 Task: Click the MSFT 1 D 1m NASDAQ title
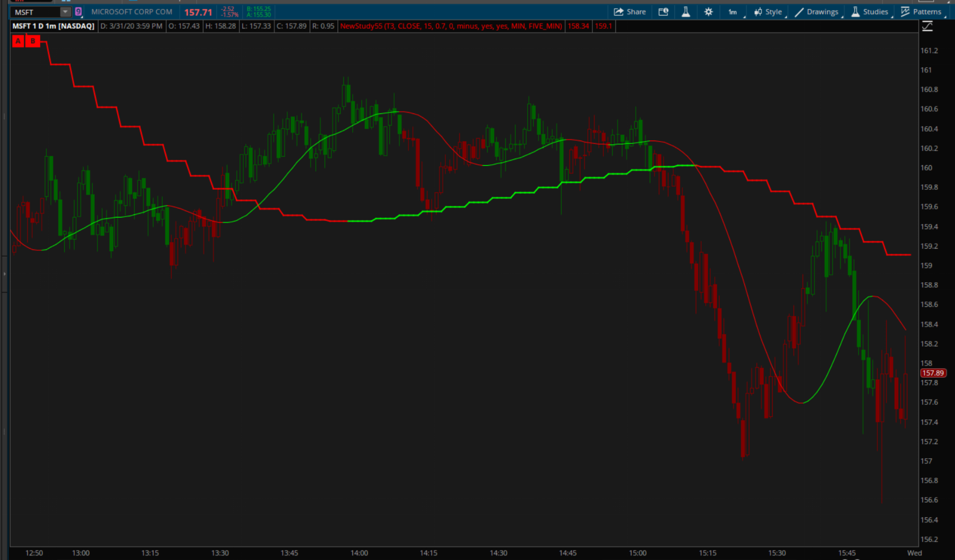(53, 26)
